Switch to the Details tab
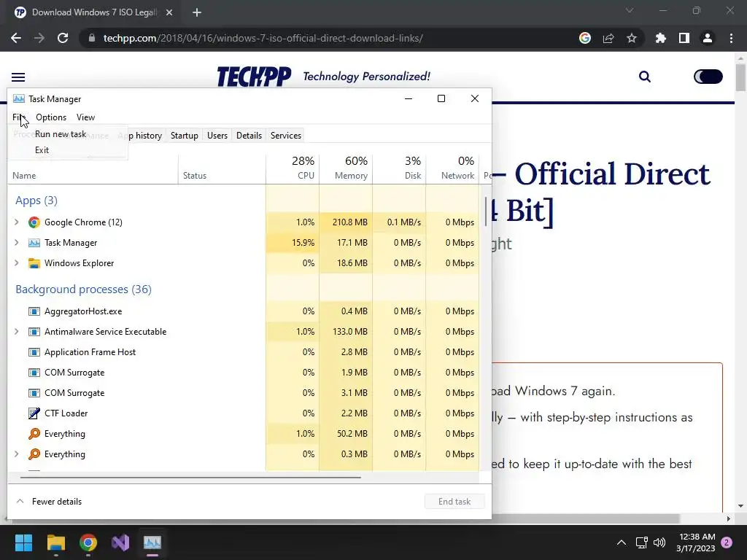The width and height of the screenshot is (747, 560). 249,136
